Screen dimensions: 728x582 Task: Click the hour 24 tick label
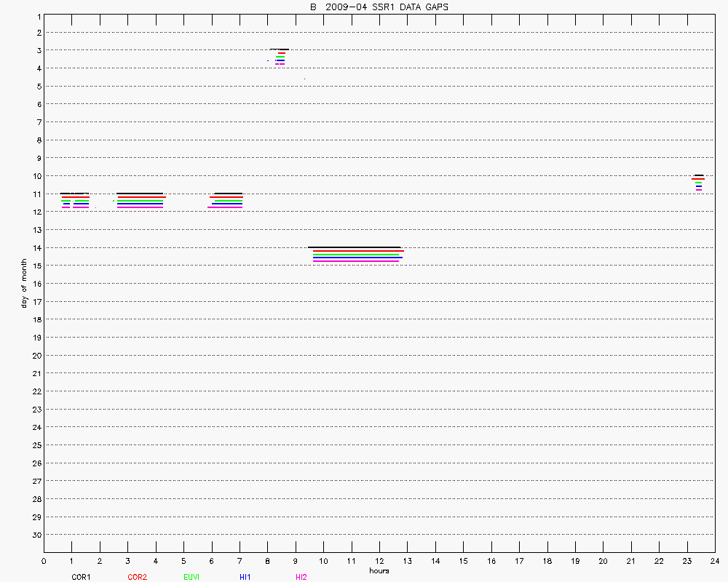click(714, 561)
